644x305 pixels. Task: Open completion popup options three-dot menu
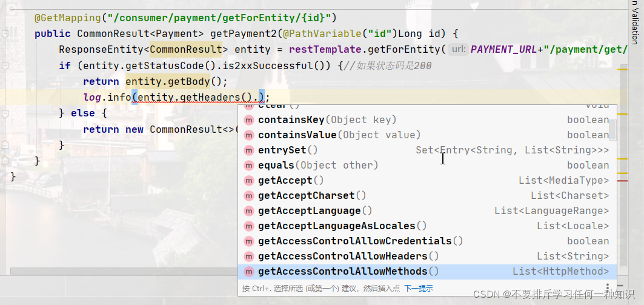(607, 287)
